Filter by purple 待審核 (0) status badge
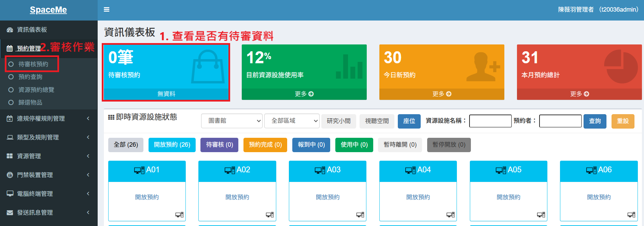This screenshot has width=644, height=226. click(x=219, y=145)
